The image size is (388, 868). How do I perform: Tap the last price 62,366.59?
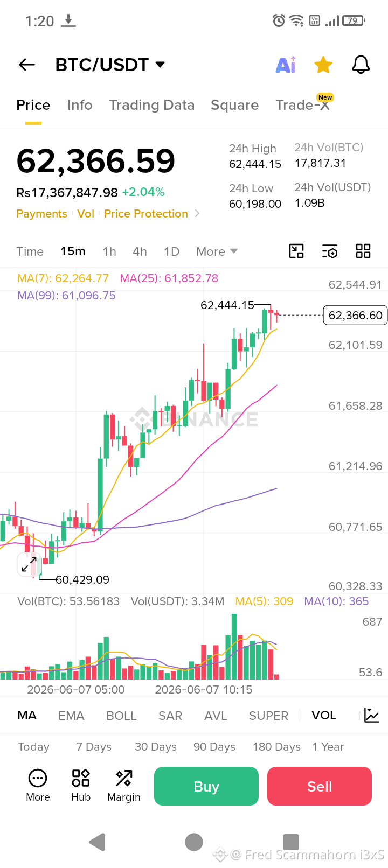pyautogui.click(x=96, y=161)
